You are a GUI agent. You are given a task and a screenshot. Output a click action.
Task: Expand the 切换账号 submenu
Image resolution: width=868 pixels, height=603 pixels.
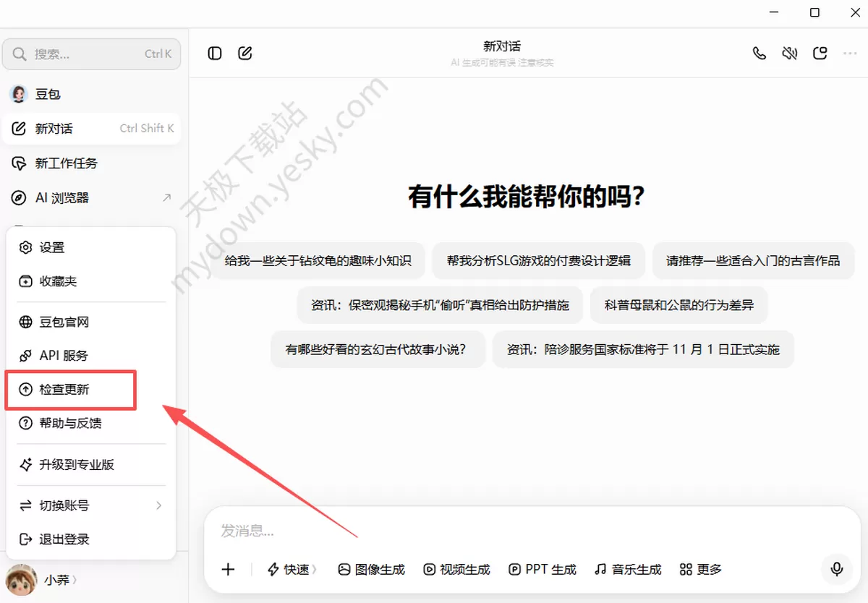(x=91, y=506)
